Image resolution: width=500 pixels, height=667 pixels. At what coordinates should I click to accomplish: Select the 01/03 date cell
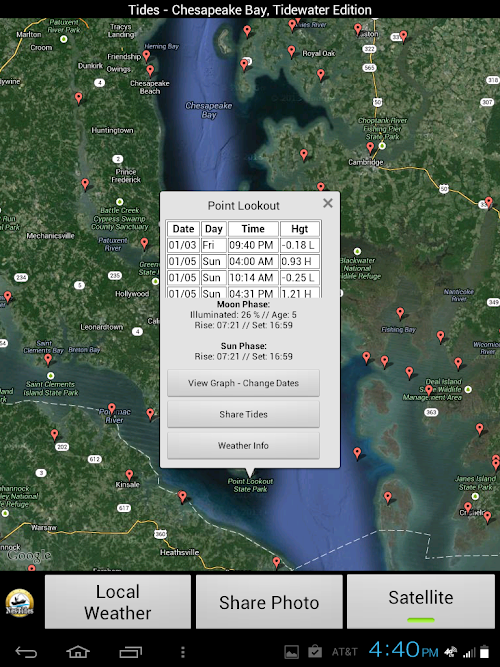[183, 245]
